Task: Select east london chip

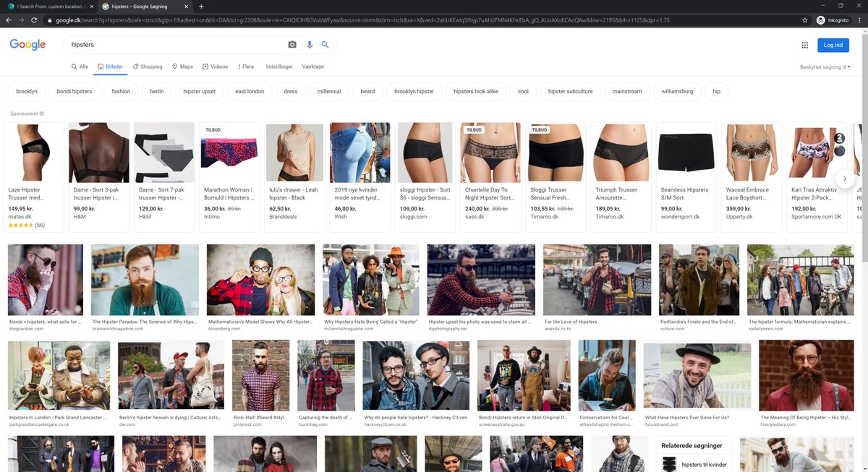Action: [250, 92]
